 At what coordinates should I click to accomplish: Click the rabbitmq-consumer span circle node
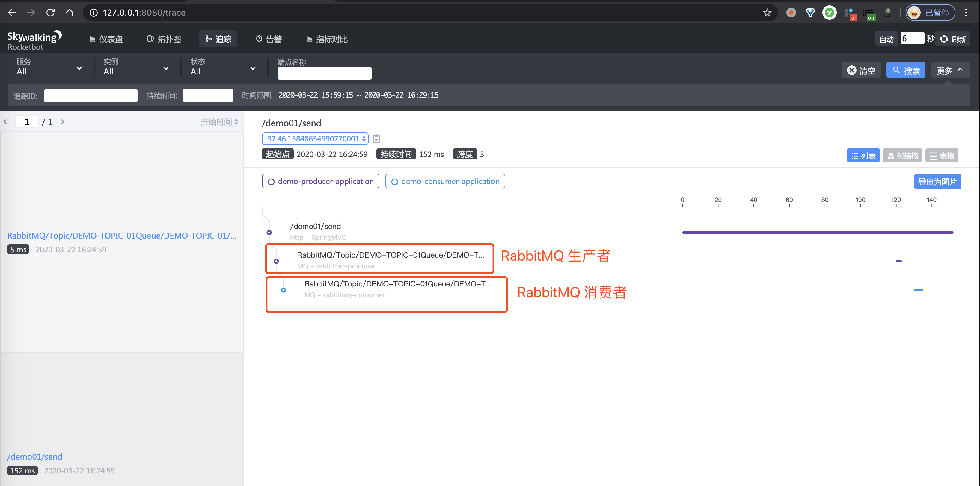tap(284, 290)
